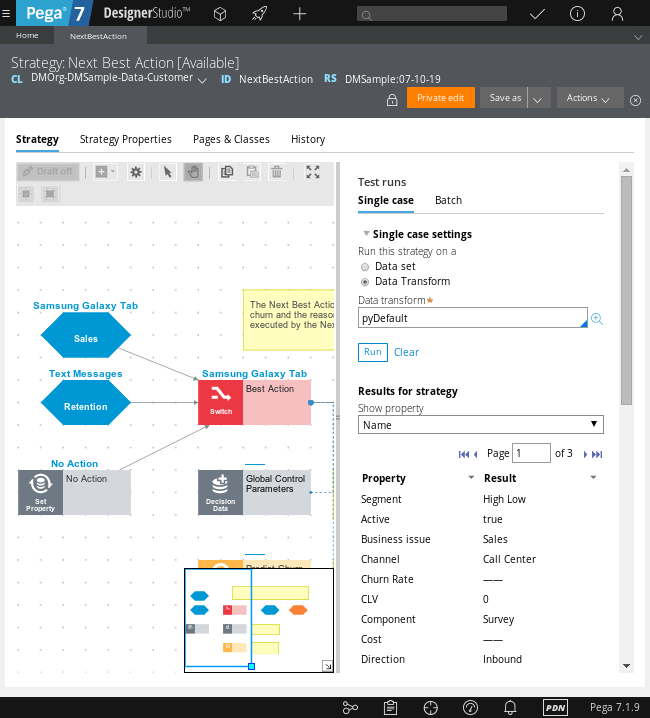Viewport: 650px width, 718px height.
Task: Open the info help icon in header
Action: pos(577,14)
